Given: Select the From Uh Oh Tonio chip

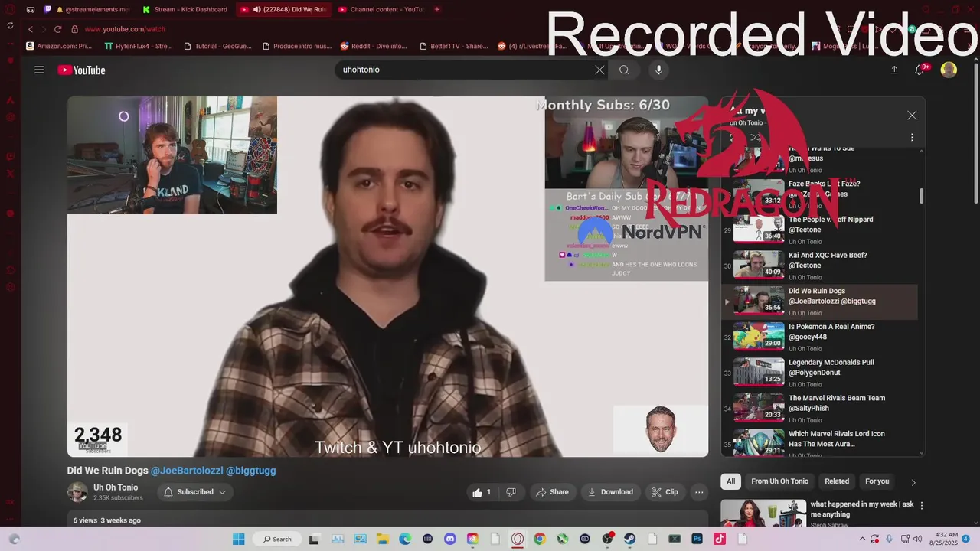Looking at the screenshot, I should coord(779,481).
